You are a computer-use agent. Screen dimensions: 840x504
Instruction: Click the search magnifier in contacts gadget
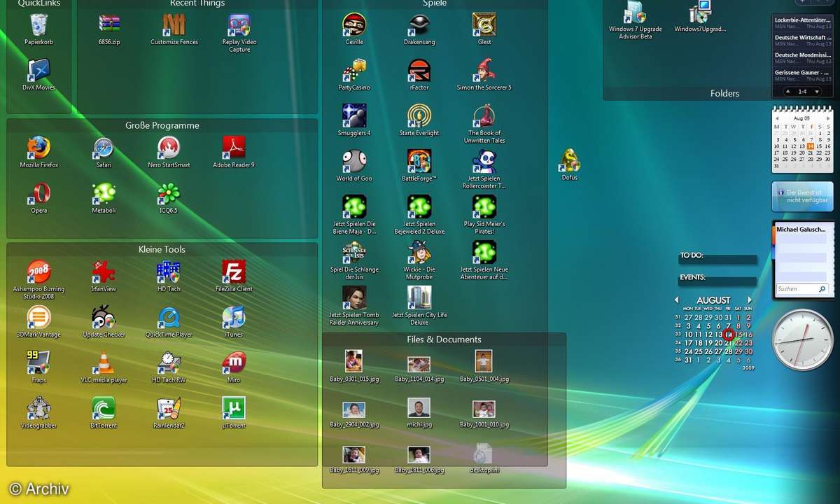822,288
